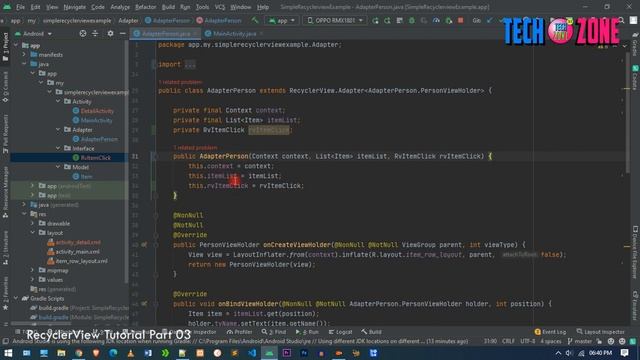This screenshot has height=360, width=640.
Task: Expand the drawable folder
Action: coord(33,223)
